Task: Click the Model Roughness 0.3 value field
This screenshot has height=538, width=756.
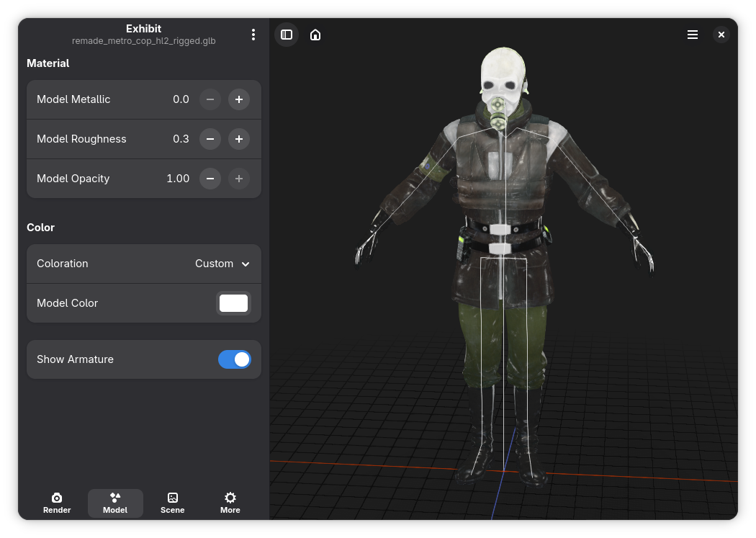Action: 181,139
